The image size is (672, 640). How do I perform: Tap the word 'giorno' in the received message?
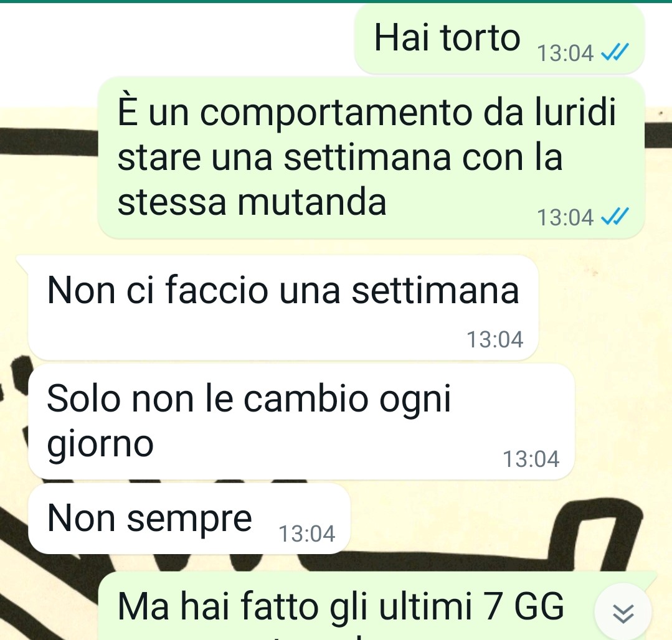(x=100, y=446)
